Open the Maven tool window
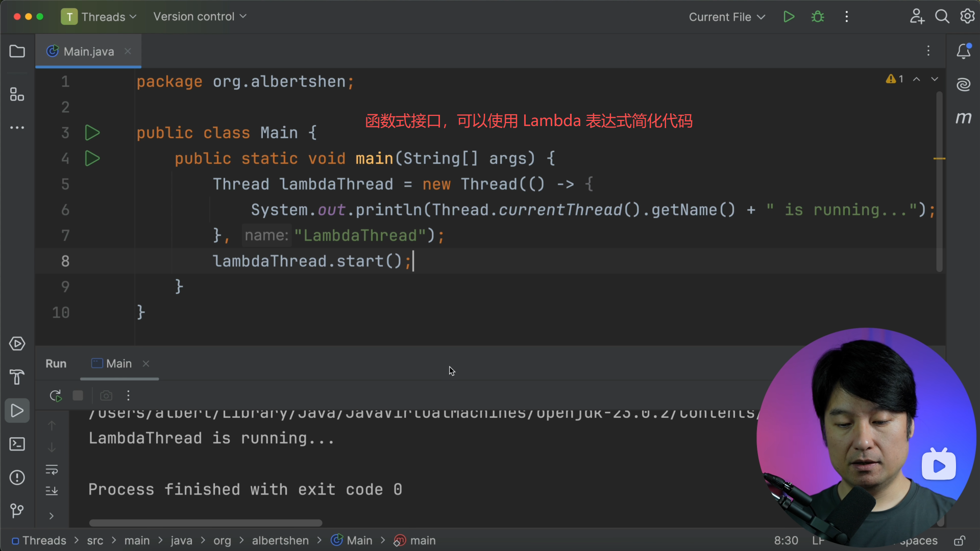 (963, 118)
